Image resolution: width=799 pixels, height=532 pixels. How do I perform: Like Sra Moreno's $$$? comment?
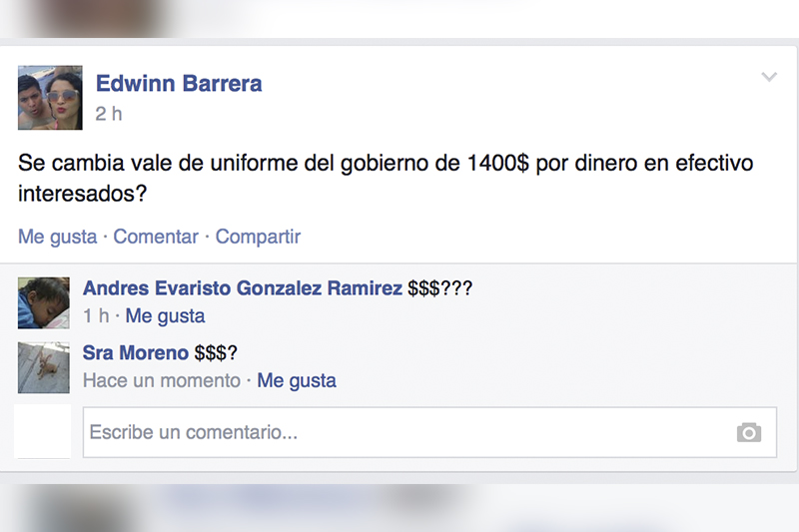(x=297, y=381)
